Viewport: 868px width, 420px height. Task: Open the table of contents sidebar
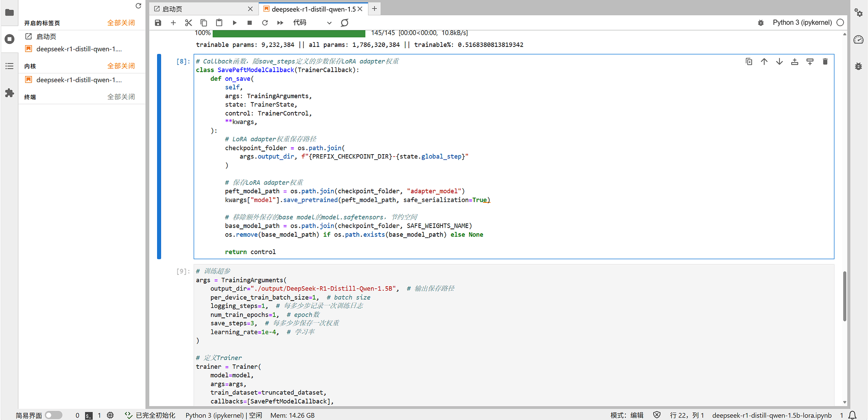click(9, 66)
